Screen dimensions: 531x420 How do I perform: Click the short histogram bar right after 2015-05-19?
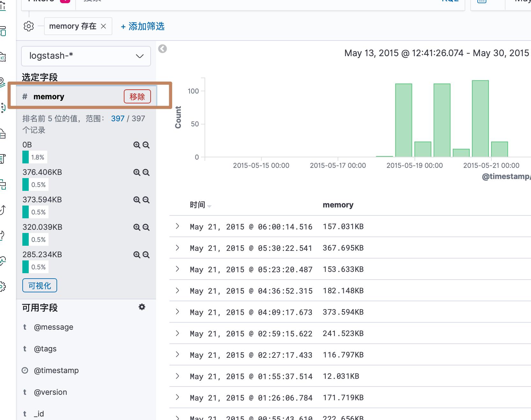(423, 149)
